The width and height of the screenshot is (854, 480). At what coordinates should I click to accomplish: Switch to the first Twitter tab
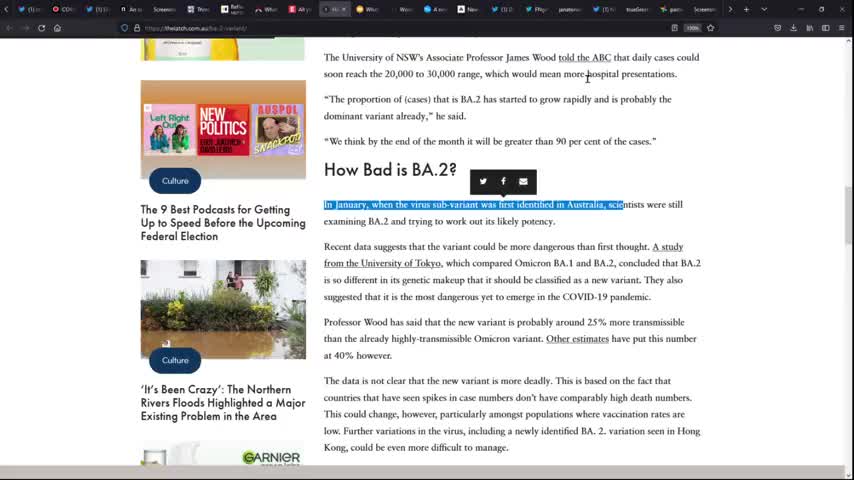coord(29,9)
